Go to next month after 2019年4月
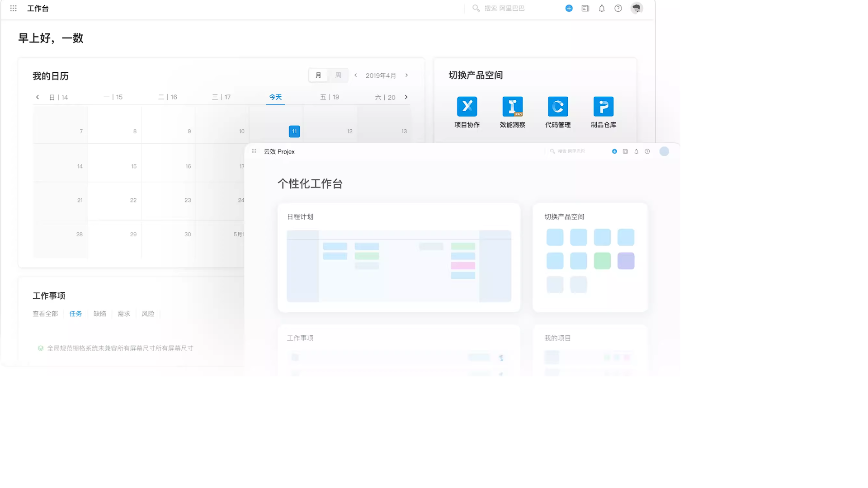Viewport: 868px width, 488px height. pos(406,75)
